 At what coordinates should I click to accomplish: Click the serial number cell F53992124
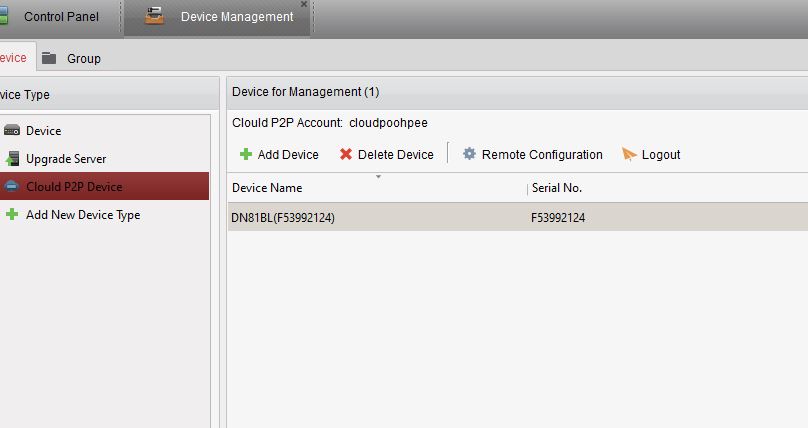pos(558,218)
